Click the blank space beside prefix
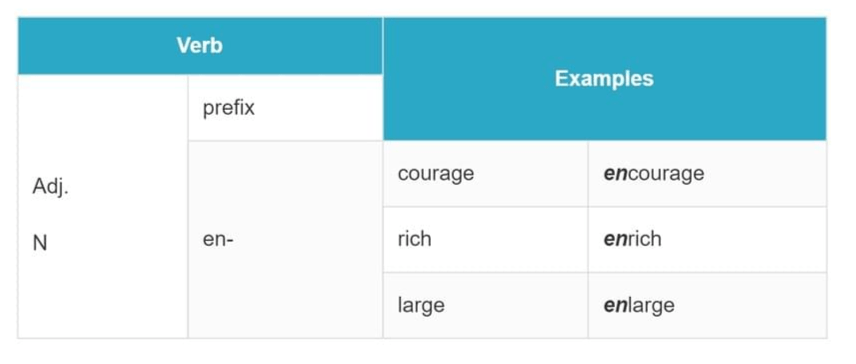Image resolution: width=856 pixels, height=364 pixels. (x=319, y=108)
